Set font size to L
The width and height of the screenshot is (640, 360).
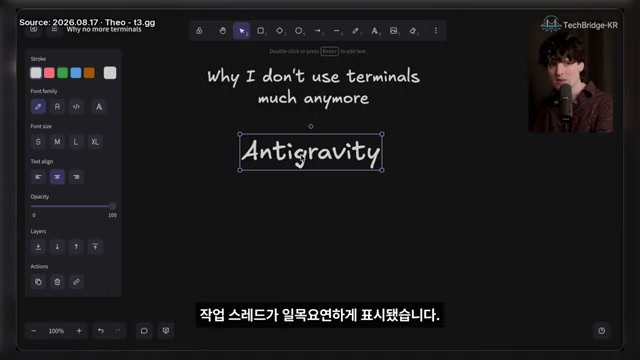(76, 142)
